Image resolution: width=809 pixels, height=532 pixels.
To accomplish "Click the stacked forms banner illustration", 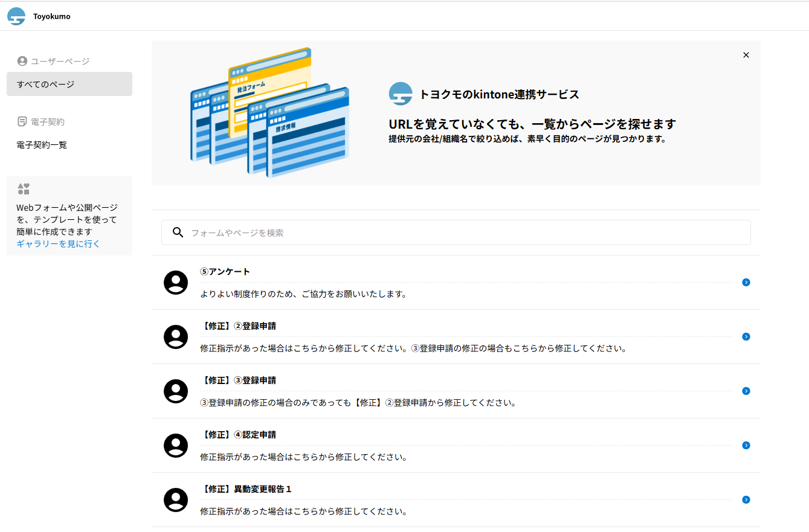I will pos(269,113).
